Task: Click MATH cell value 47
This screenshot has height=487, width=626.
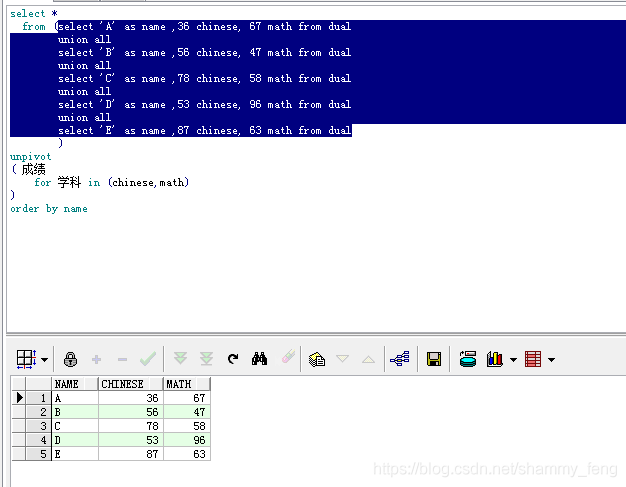Action: click(187, 412)
